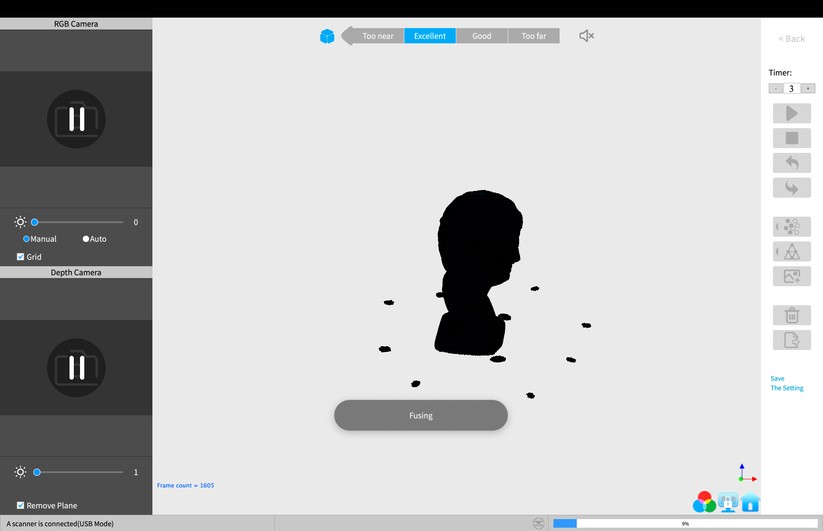The image size is (823, 531).
Task: Click the undo arrow icon
Action: 791,162
